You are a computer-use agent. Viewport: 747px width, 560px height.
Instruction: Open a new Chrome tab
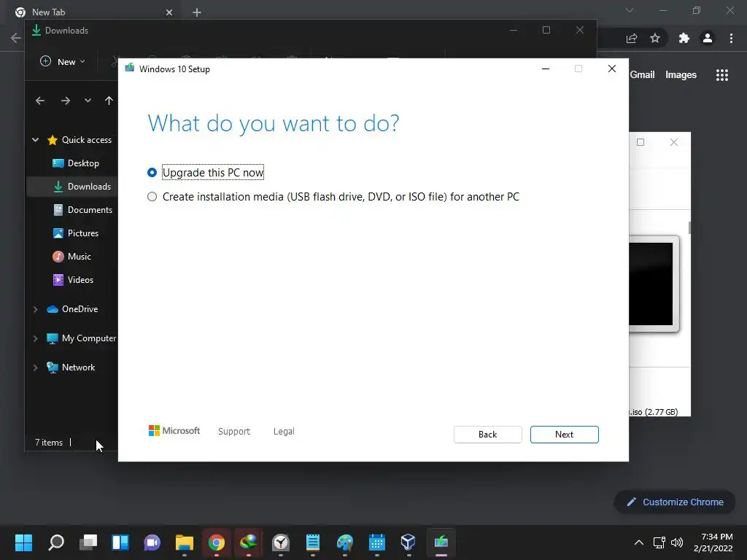pyautogui.click(x=197, y=12)
